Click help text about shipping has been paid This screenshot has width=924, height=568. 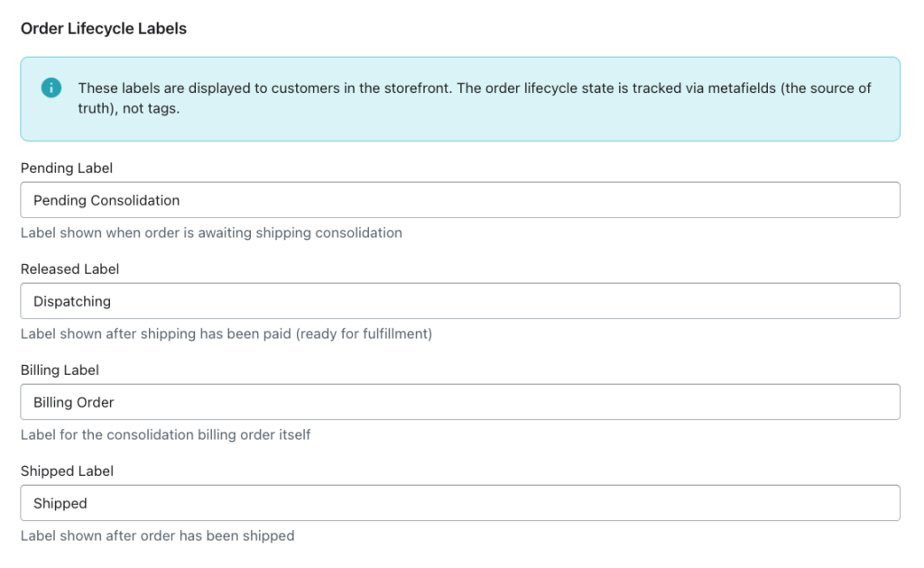coord(226,334)
